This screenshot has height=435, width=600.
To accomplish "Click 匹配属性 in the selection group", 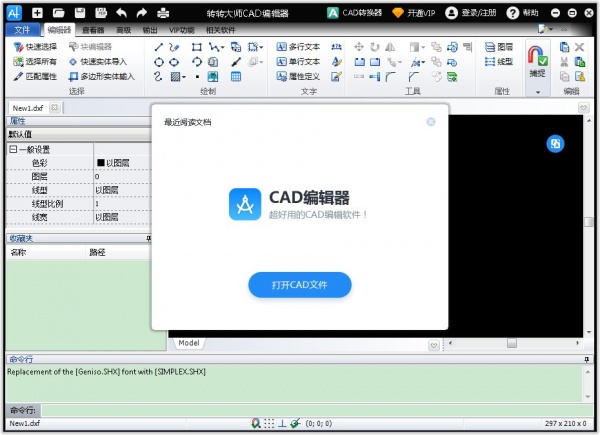I will point(35,77).
